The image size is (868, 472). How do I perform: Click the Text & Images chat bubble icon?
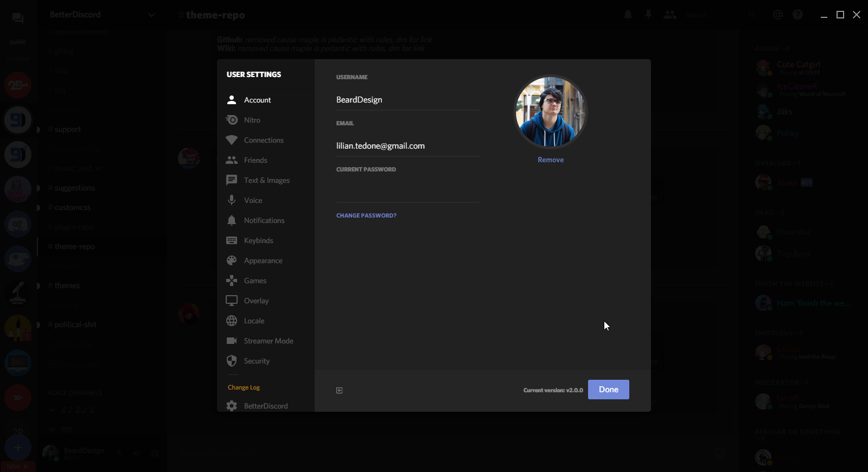coord(232,180)
